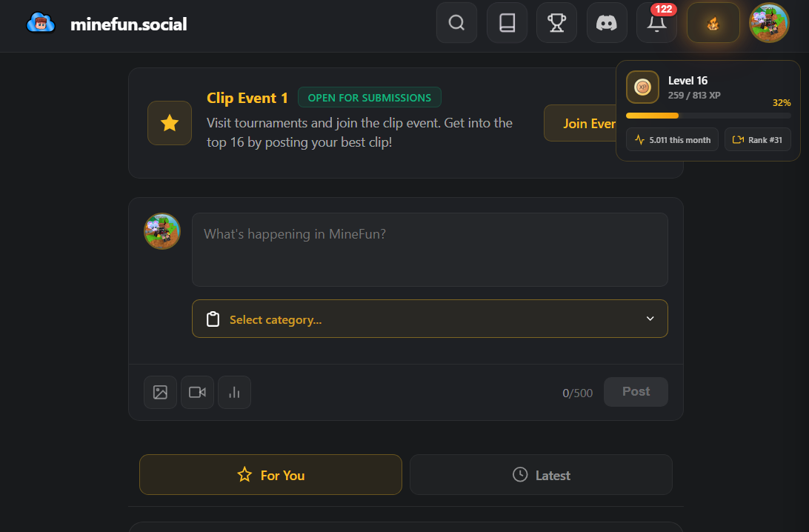Open the book guide icon
Screen dimensions: 809x532
(507, 23)
